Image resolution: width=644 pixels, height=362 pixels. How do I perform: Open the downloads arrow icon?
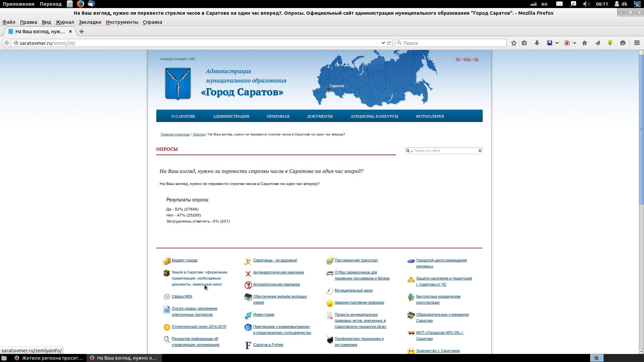(537, 43)
